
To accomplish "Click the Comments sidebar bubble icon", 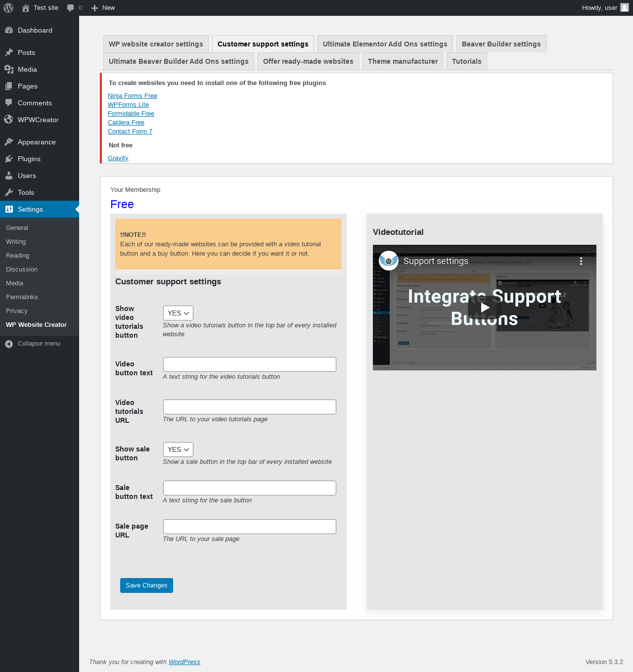I will [9, 103].
